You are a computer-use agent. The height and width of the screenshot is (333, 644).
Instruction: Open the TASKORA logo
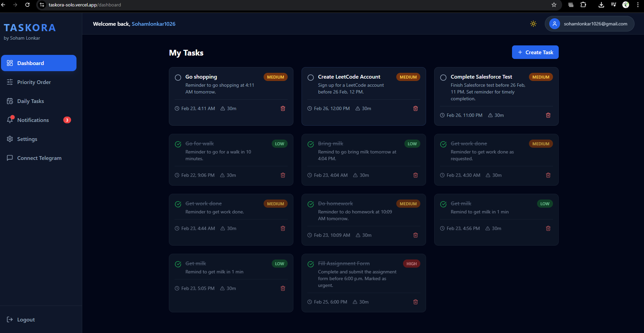tap(30, 28)
